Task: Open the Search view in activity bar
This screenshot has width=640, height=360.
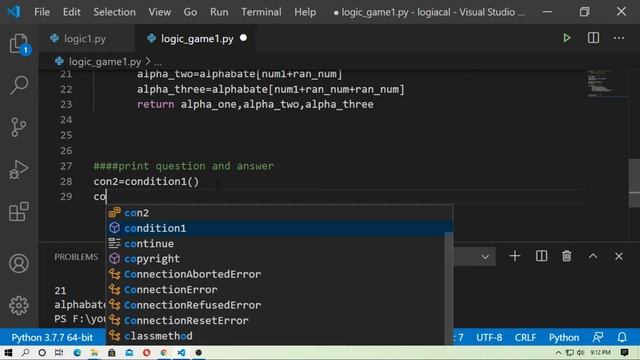Action: [19, 85]
